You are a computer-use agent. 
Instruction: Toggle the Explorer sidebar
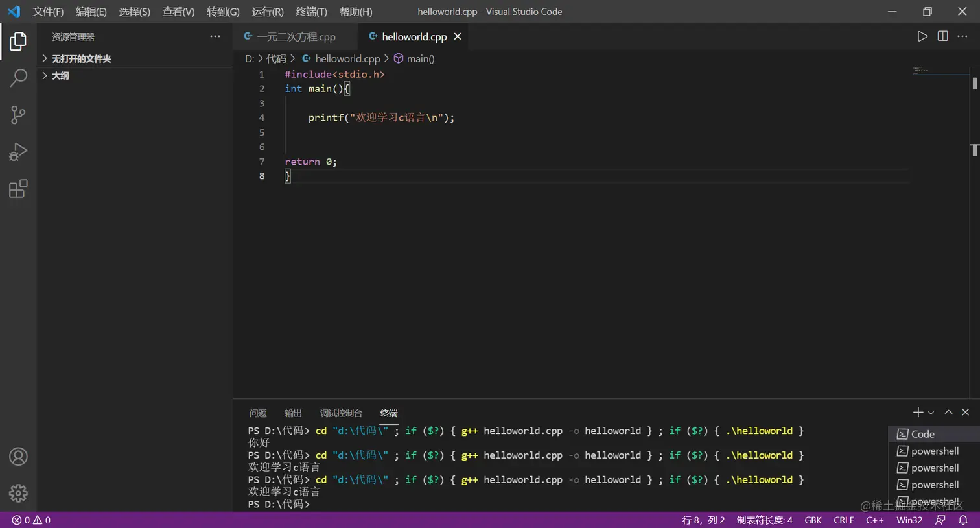pyautogui.click(x=17, y=40)
